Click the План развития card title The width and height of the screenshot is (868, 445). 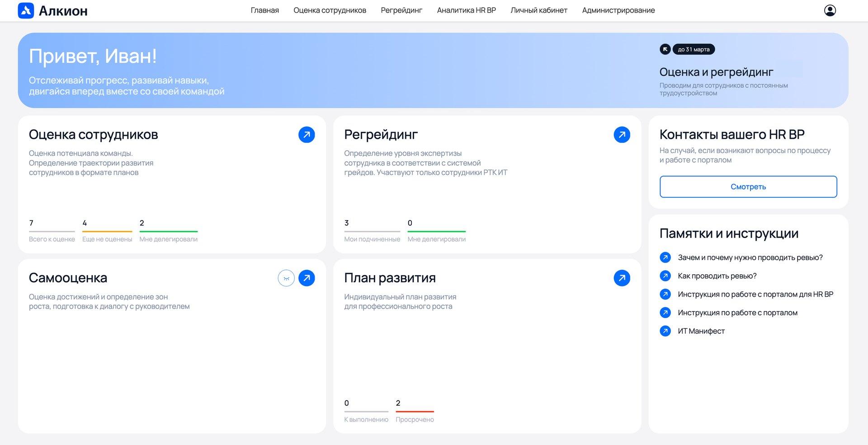390,278
